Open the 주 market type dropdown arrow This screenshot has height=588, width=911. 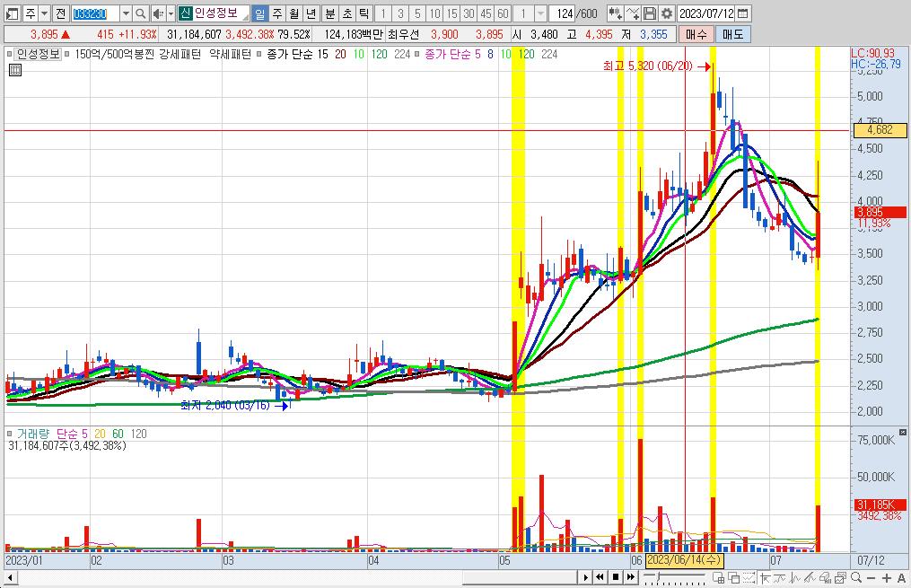pyautogui.click(x=44, y=13)
